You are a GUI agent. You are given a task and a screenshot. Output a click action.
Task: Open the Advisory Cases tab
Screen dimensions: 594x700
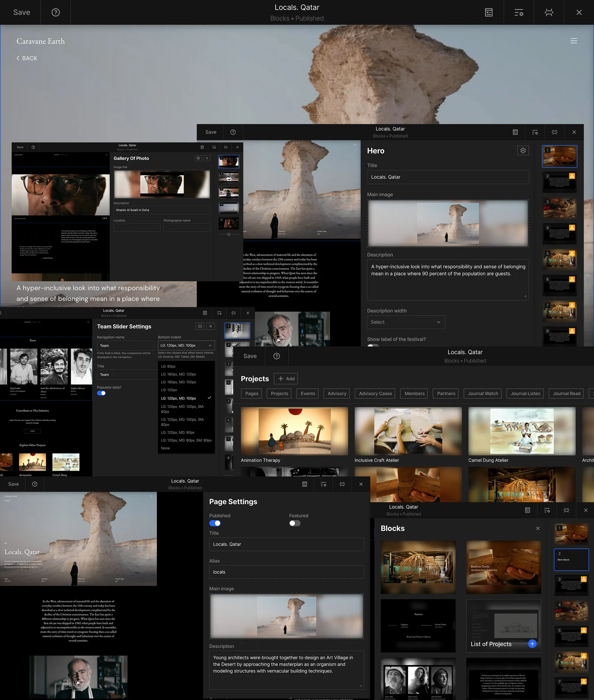(x=376, y=393)
